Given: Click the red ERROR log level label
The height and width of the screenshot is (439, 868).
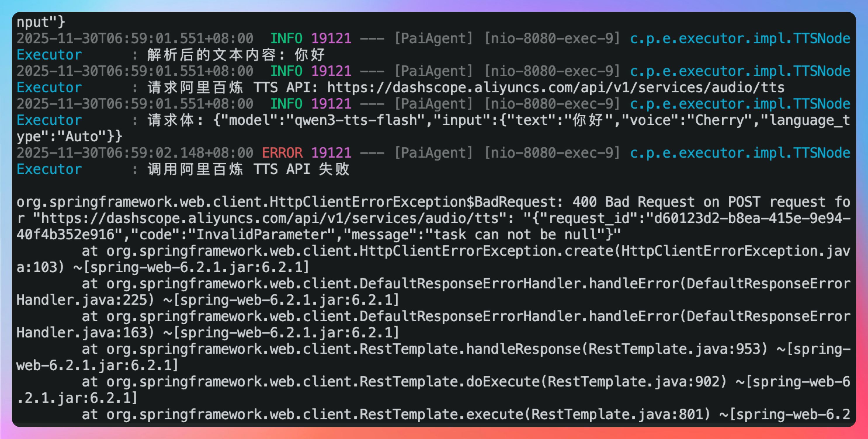Looking at the screenshot, I should pos(282,153).
